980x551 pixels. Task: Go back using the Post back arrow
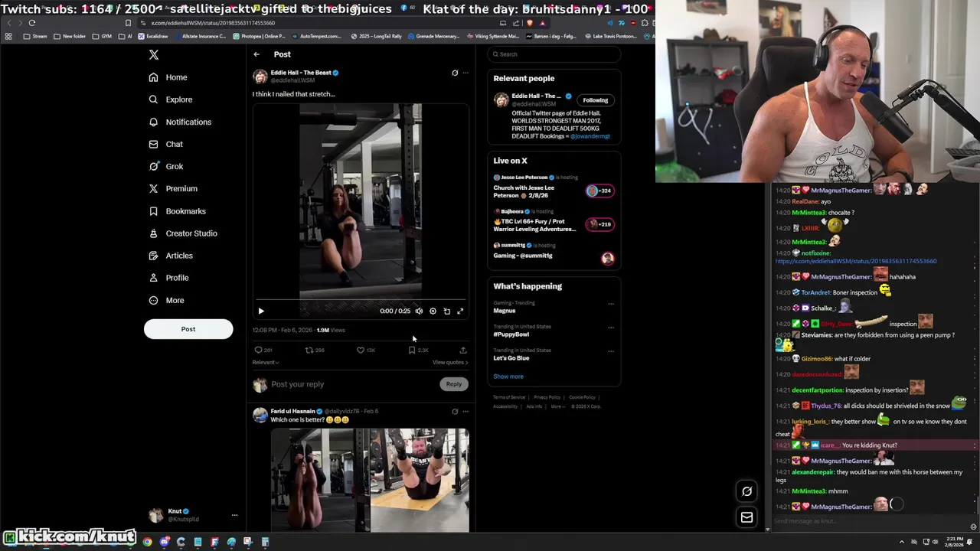pos(256,54)
